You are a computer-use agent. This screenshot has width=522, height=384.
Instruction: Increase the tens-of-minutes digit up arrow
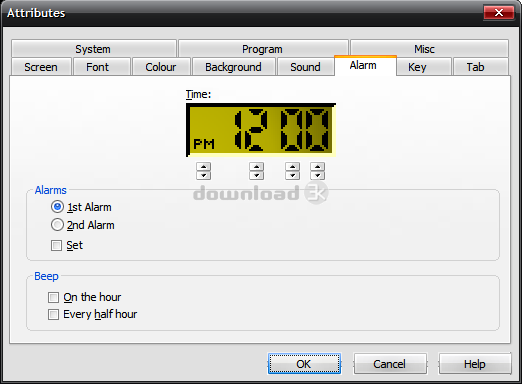click(x=292, y=167)
